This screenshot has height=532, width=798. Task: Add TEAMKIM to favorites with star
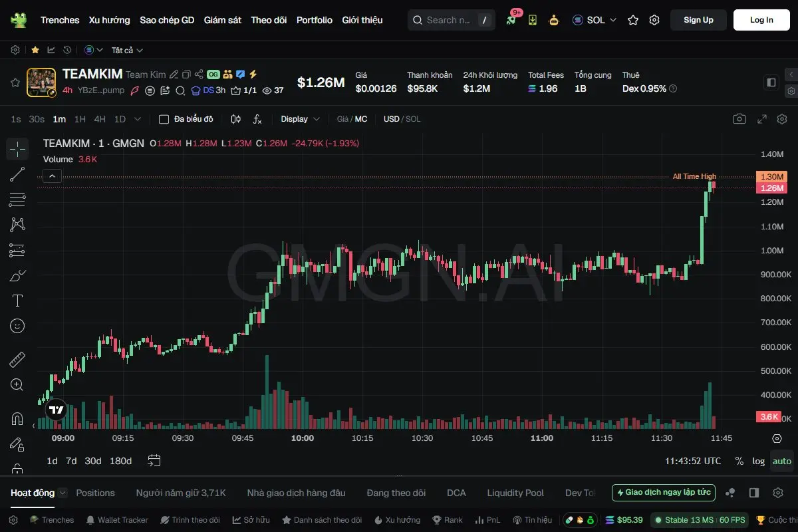[x=15, y=82]
